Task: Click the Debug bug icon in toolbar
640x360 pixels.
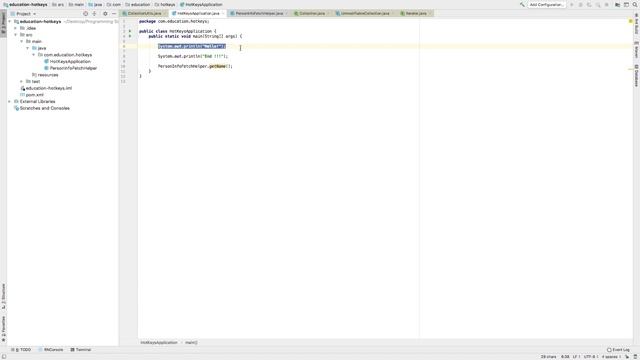Action: click(580, 4)
